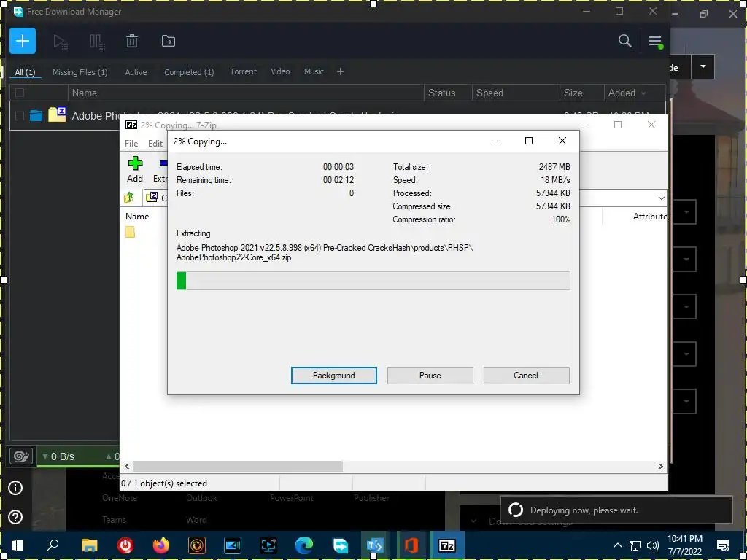The image size is (747, 560).
Task: Sort by Status column in FDM
Action: point(448,93)
